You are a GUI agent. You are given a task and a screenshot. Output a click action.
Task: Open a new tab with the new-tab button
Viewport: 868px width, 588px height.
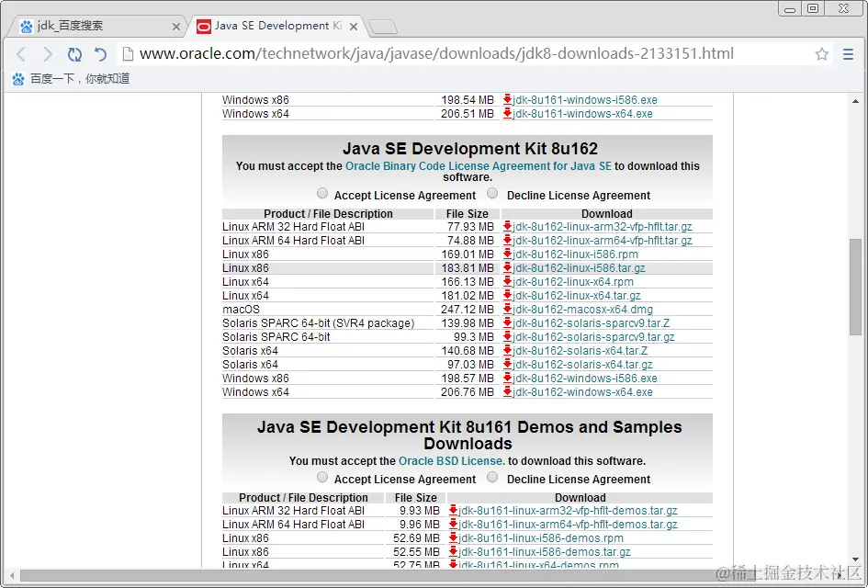click(x=382, y=27)
